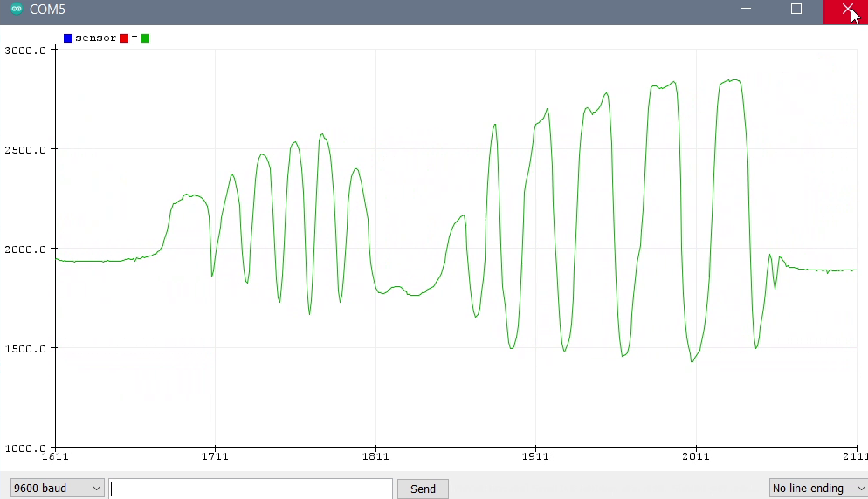Focus the serial message input field
This screenshot has height=499, width=868.
[x=251, y=489]
